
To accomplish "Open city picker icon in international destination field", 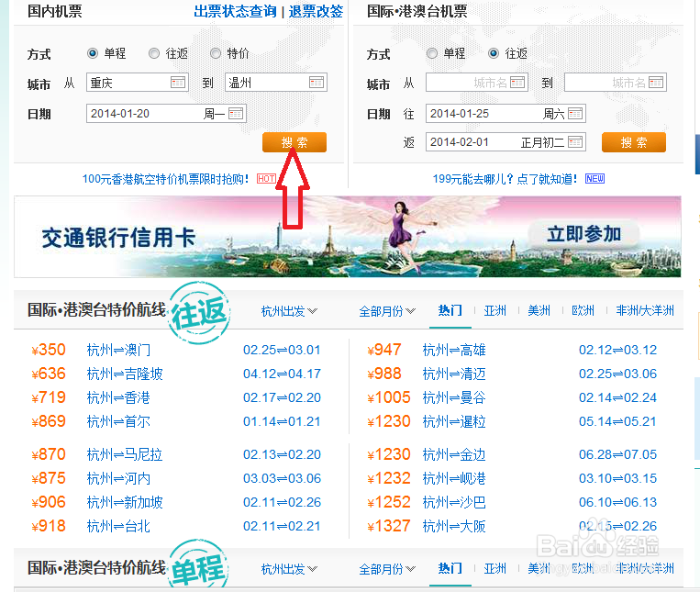I will [656, 83].
